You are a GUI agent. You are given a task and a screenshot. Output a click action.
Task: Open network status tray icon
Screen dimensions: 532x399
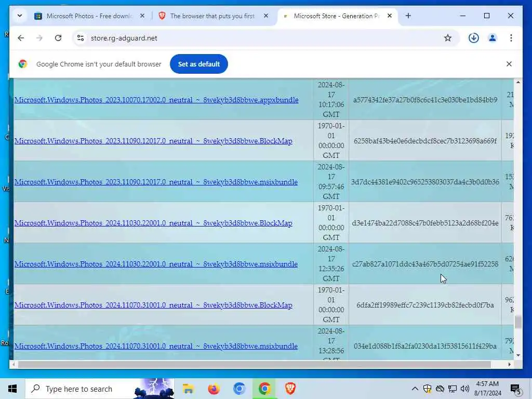pos(453,389)
